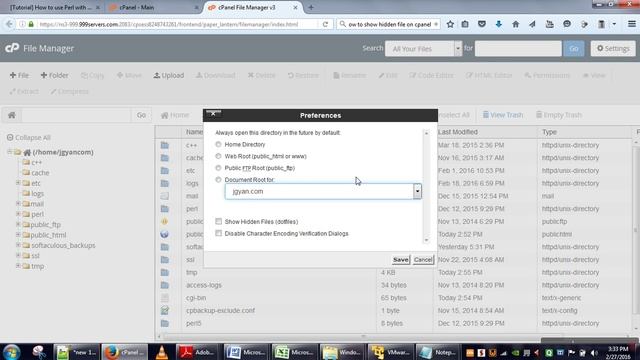The height and width of the screenshot is (360, 640).
Task: Click the Go search button
Action: click(573, 49)
